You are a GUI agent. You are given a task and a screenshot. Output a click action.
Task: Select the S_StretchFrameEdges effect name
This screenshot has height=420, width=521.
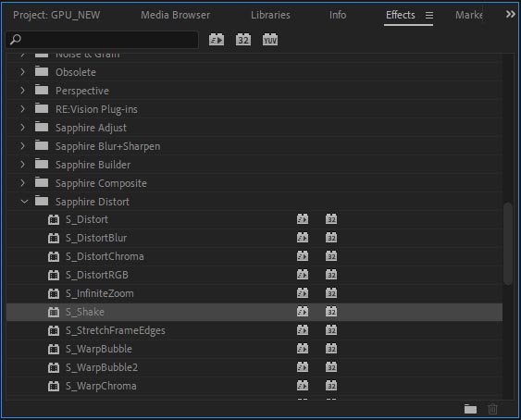tap(116, 331)
